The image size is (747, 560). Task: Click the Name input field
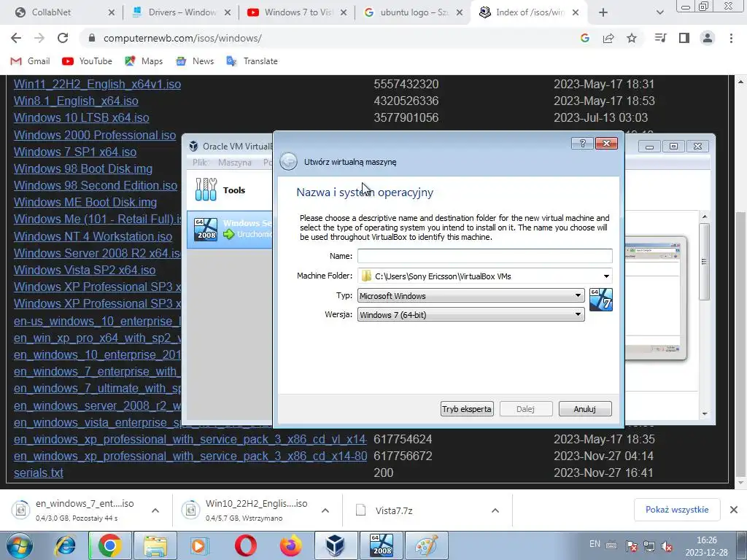point(485,256)
